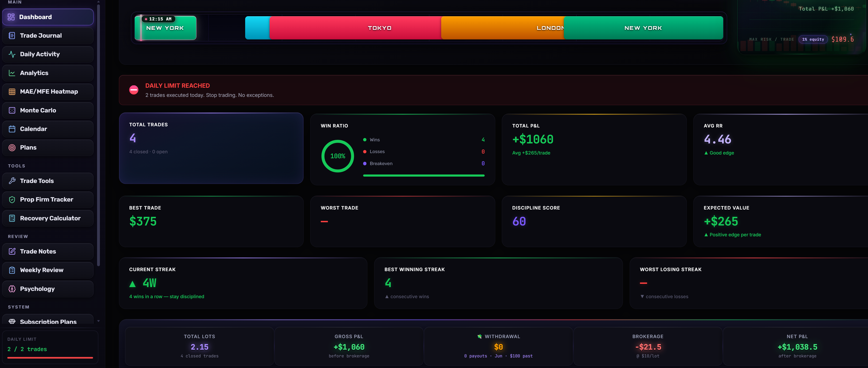Screen dimensions: 868x368
Task: Click the current streak up-triangle icon
Action: [132, 284]
